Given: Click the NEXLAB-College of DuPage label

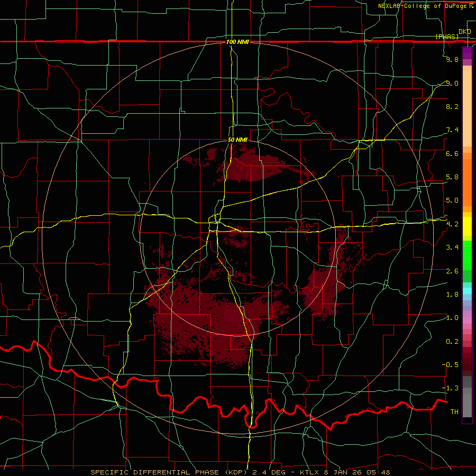Looking at the screenshot, I should [x=424, y=6].
